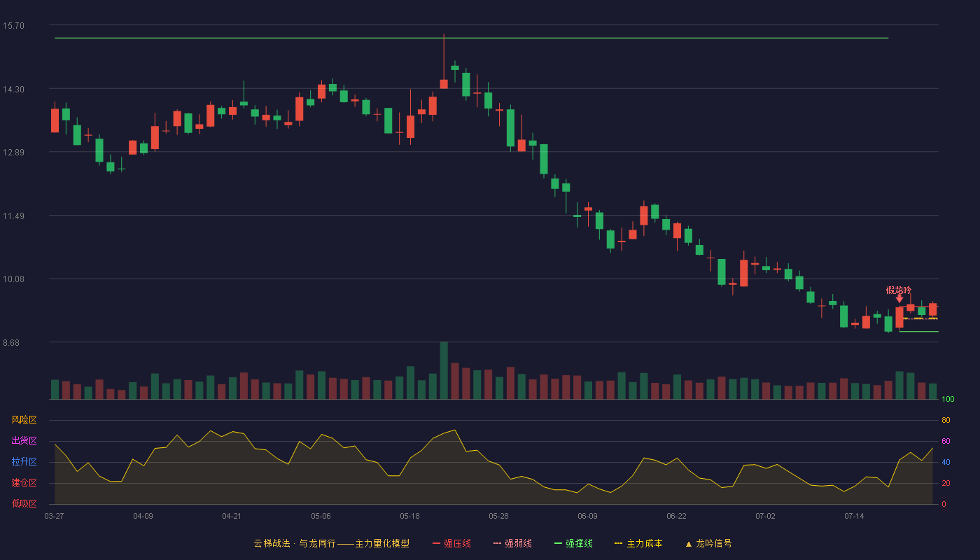Click the 12.89 price axis label

[x=13, y=153]
